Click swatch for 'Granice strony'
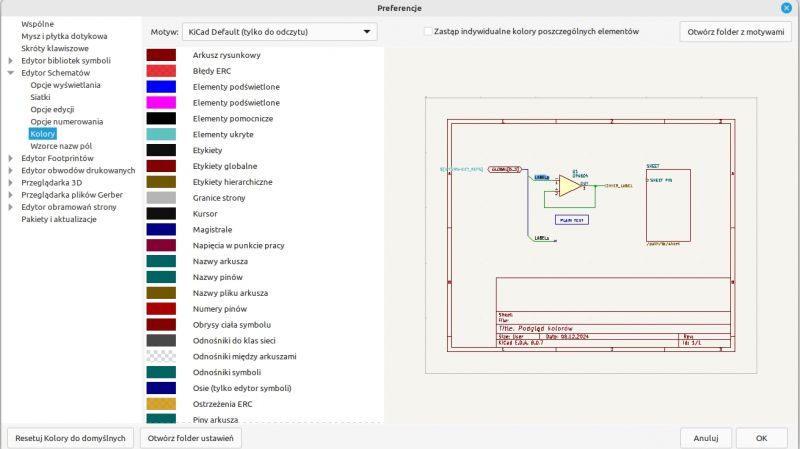This screenshot has height=449, width=800. [x=161, y=197]
